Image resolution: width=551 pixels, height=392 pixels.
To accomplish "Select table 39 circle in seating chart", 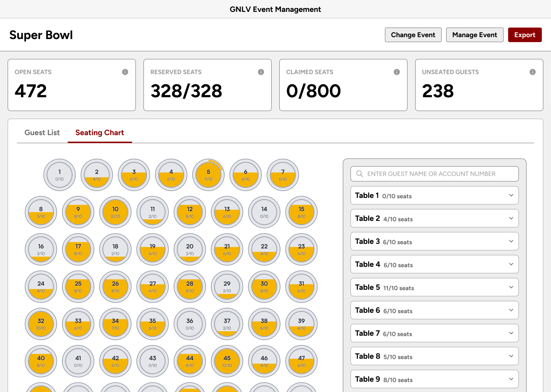I will point(302,324).
